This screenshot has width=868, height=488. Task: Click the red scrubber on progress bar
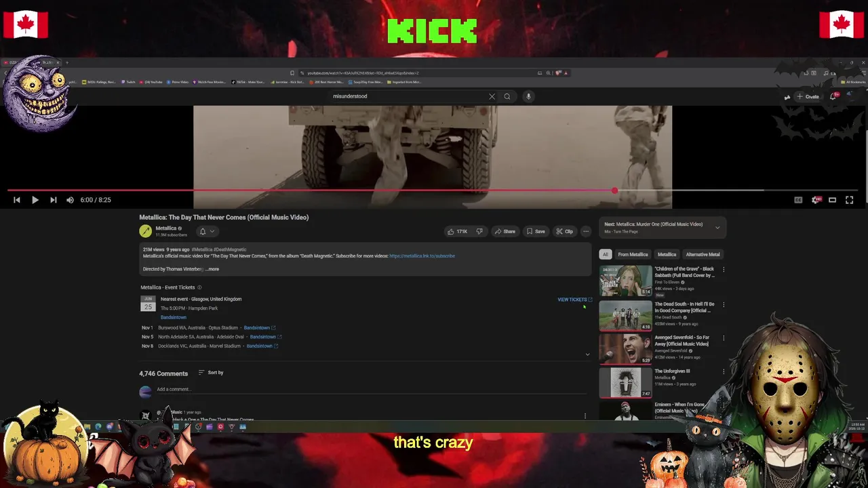coord(614,190)
